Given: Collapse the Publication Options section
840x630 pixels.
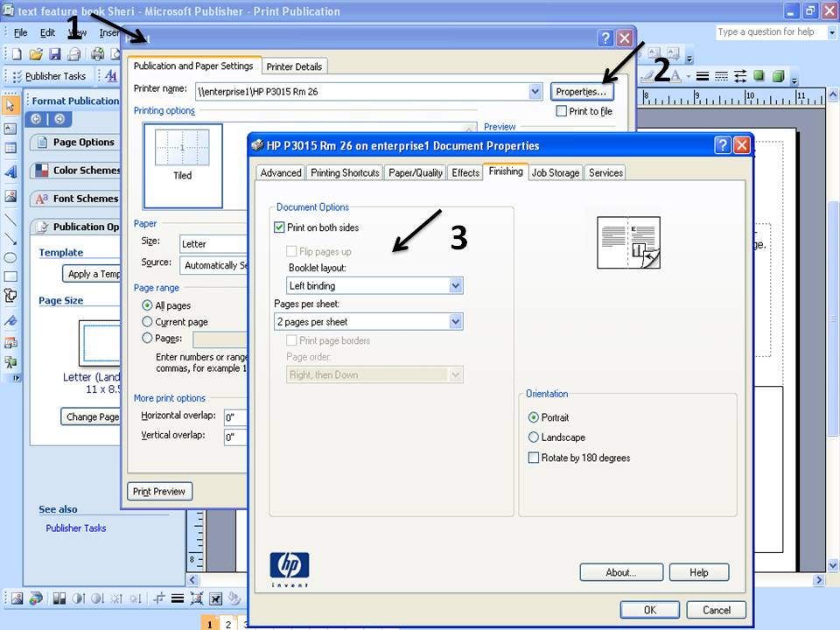Looking at the screenshot, I should [75, 227].
